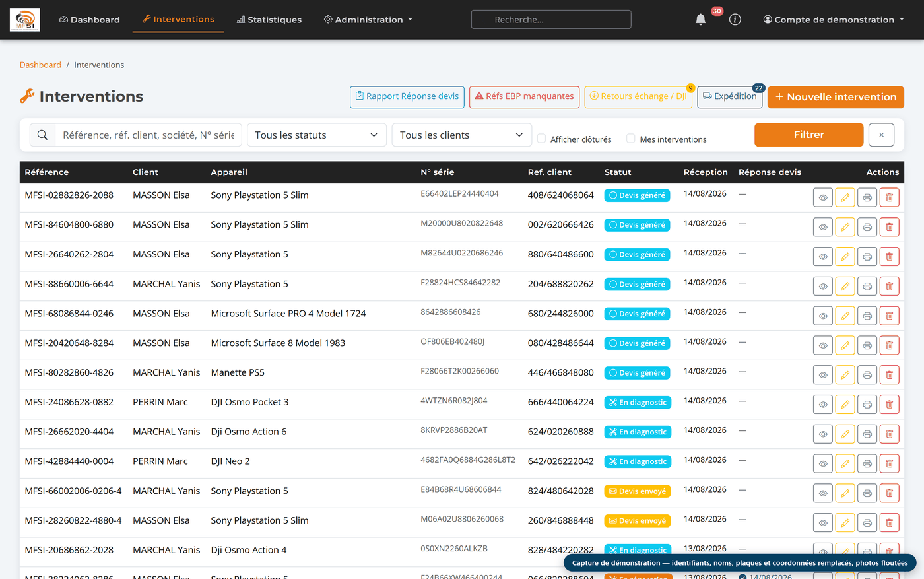Click client ref 642/026222042

(561, 461)
